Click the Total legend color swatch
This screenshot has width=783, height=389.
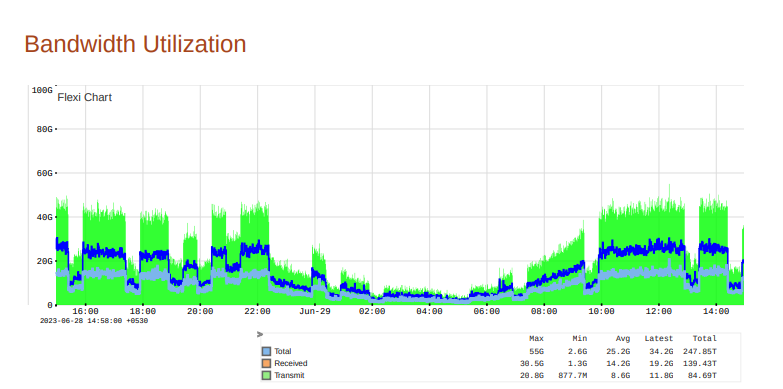click(x=266, y=351)
